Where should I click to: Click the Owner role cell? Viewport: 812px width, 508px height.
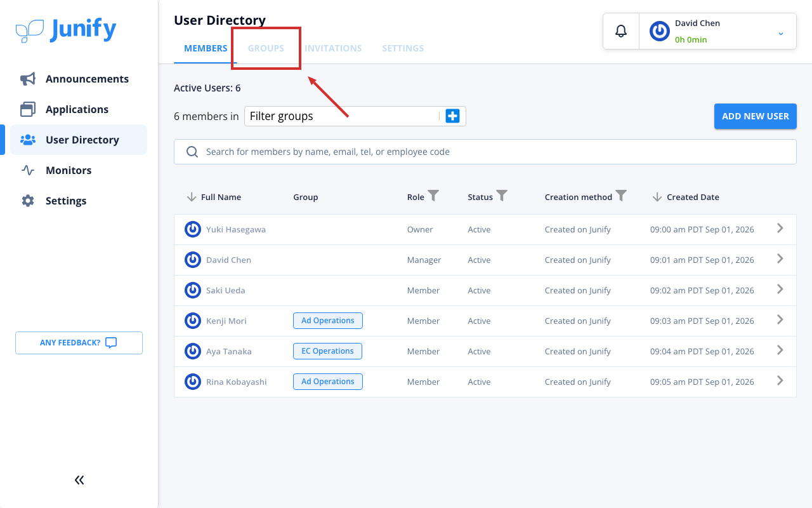pos(420,229)
